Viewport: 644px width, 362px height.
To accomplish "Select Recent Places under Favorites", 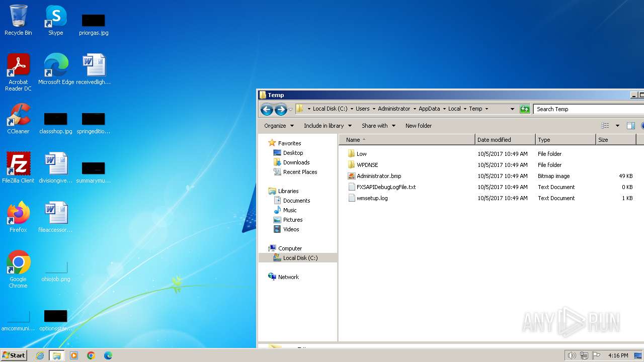I will click(x=300, y=172).
